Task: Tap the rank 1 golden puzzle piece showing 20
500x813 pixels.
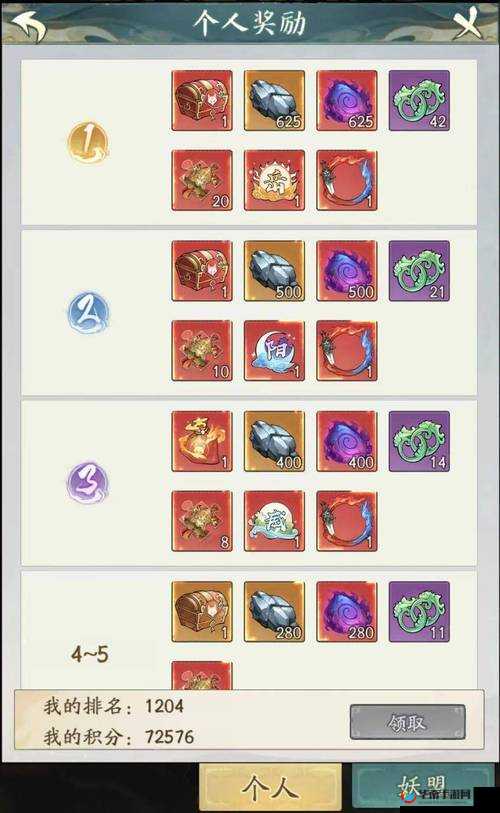Action: click(x=202, y=180)
